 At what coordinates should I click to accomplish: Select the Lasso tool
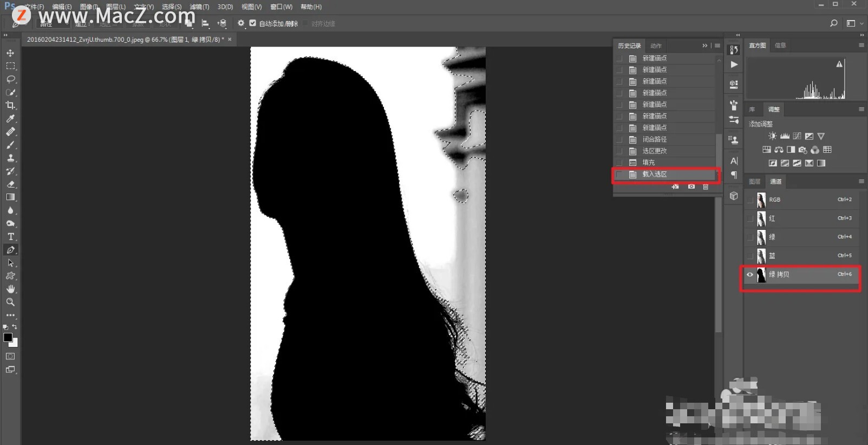pyautogui.click(x=10, y=79)
